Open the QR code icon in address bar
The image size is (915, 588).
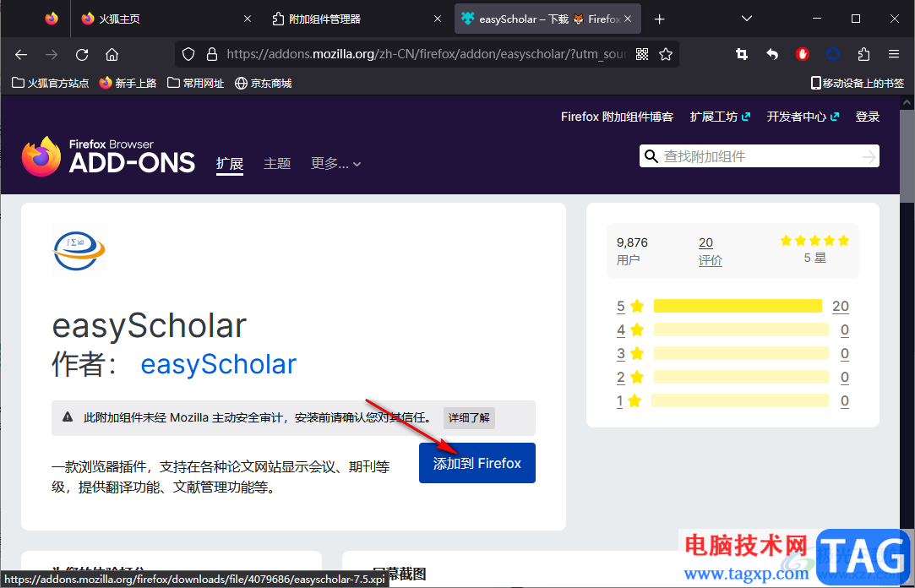[x=642, y=54]
